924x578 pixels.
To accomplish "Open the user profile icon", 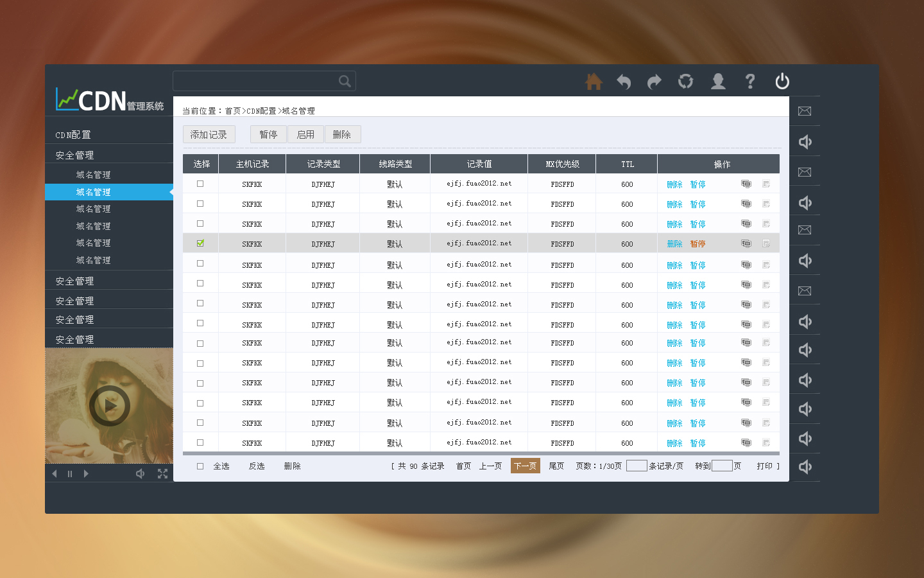I will (x=718, y=82).
